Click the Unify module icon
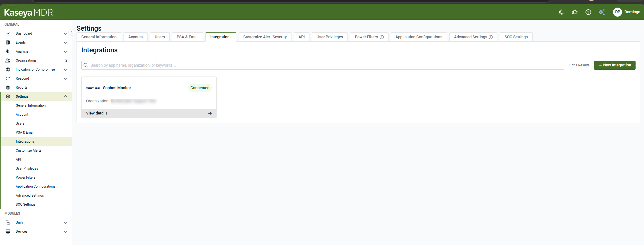This screenshot has height=245, width=644. click(8, 222)
